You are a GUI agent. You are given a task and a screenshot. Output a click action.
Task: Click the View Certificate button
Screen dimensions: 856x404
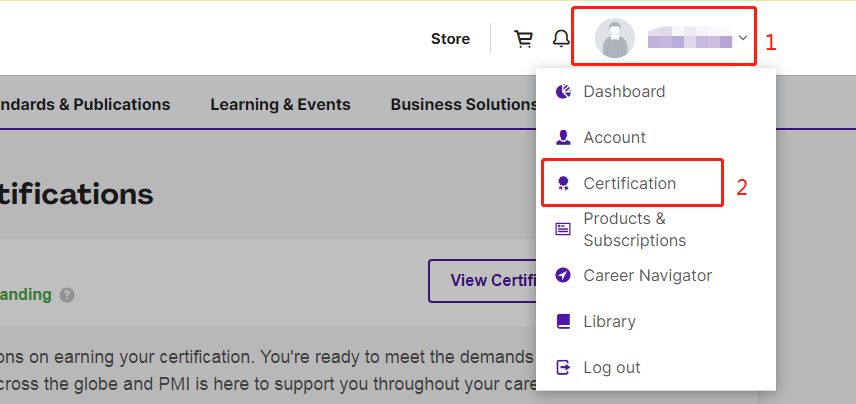(483, 281)
